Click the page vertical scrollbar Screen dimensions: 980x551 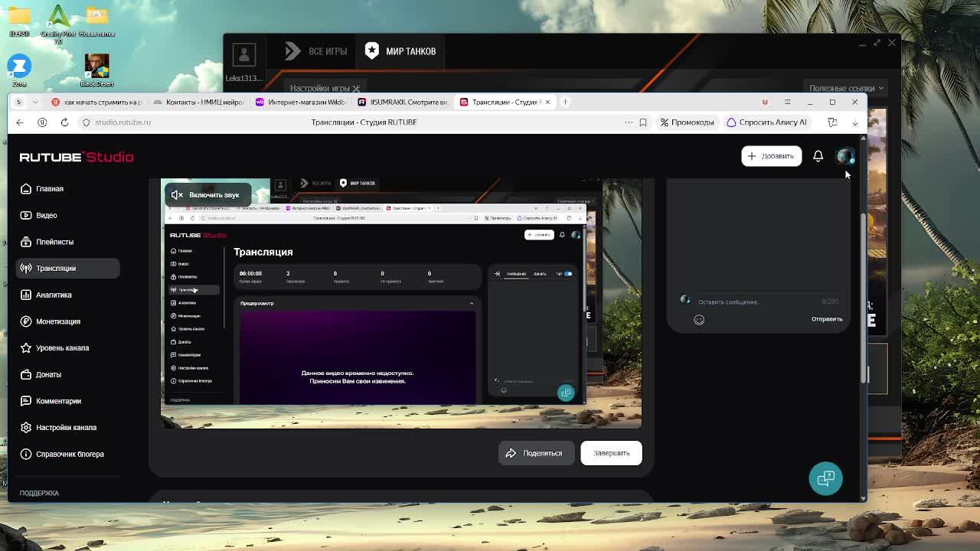864,298
